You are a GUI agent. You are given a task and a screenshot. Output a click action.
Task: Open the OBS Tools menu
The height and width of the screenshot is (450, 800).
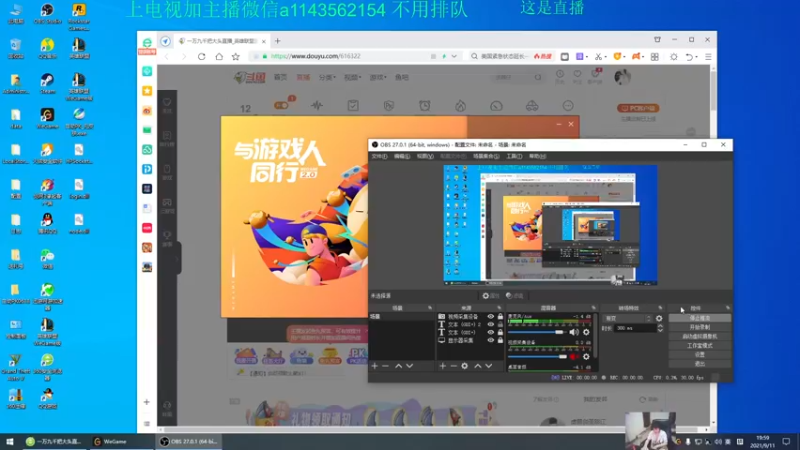point(514,156)
